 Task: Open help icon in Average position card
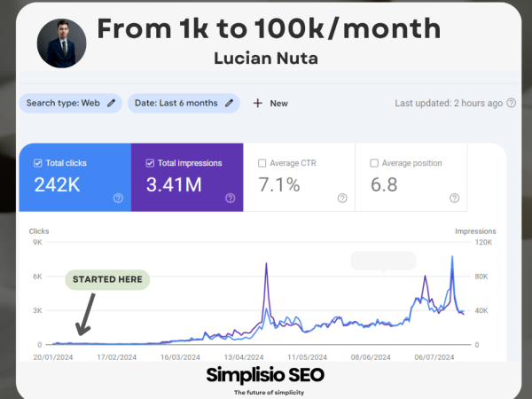point(454,198)
